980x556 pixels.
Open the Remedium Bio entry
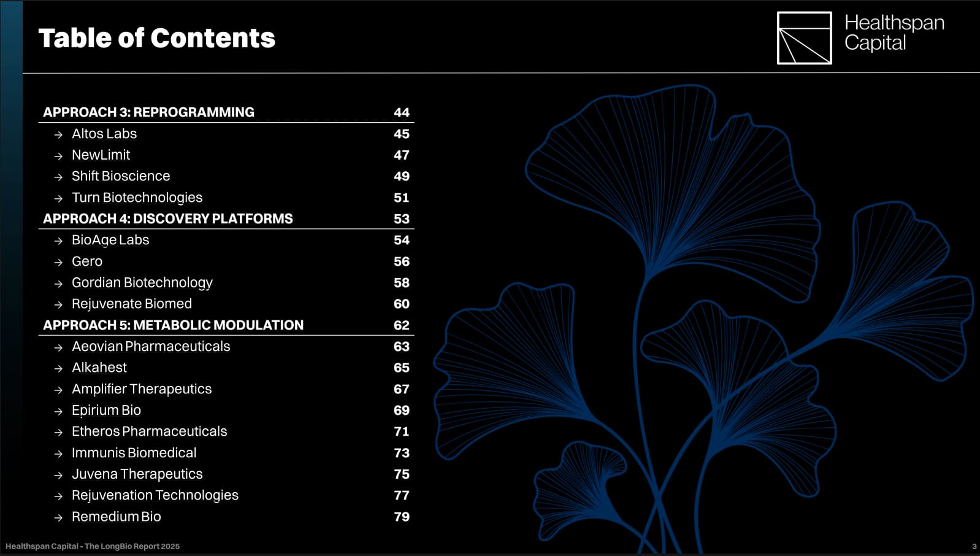[x=116, y=517]
